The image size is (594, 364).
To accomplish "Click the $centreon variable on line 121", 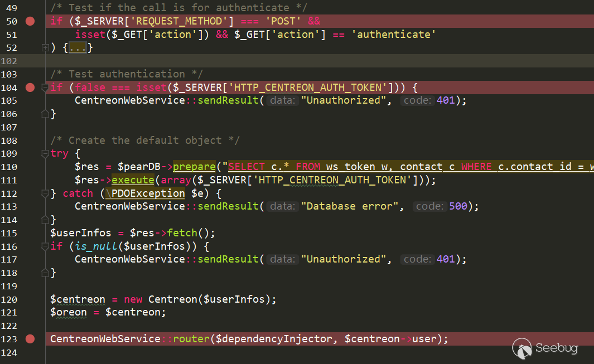I will click(133, 313).
